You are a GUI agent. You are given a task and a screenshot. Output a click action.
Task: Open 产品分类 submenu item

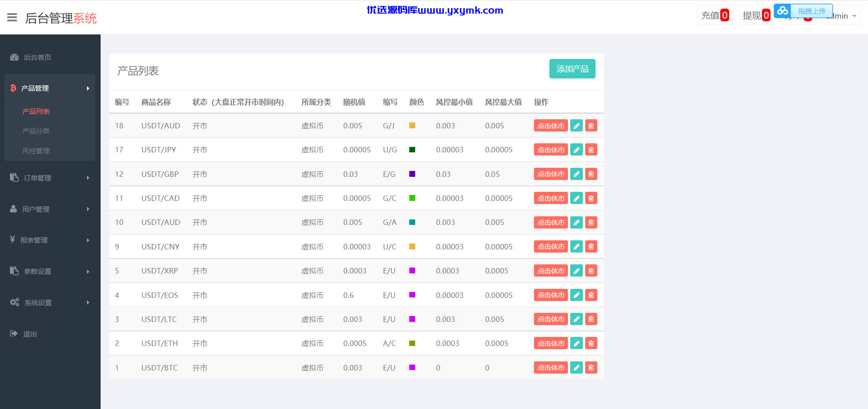pyautogui.click(x=36, y=131)
